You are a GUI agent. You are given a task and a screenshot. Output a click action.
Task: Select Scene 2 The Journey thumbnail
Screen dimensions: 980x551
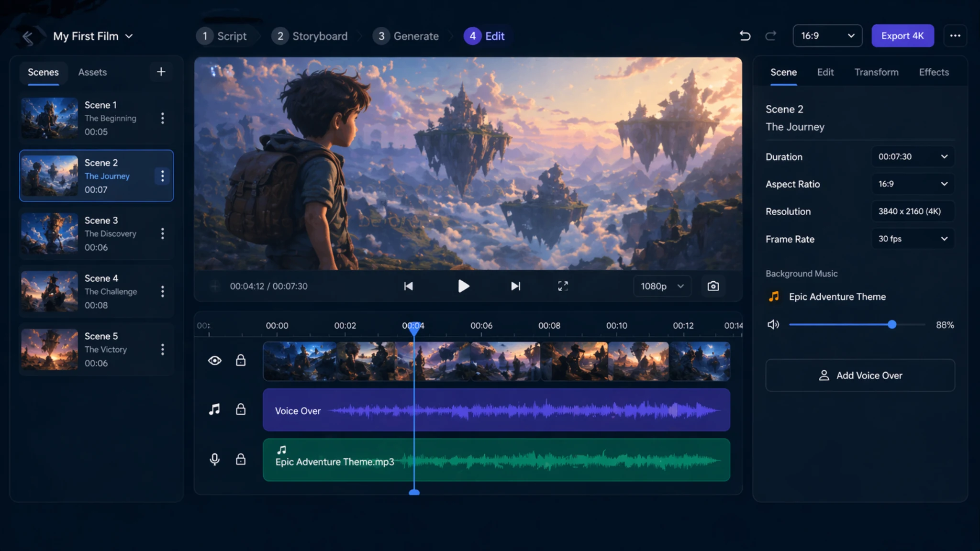49,176
